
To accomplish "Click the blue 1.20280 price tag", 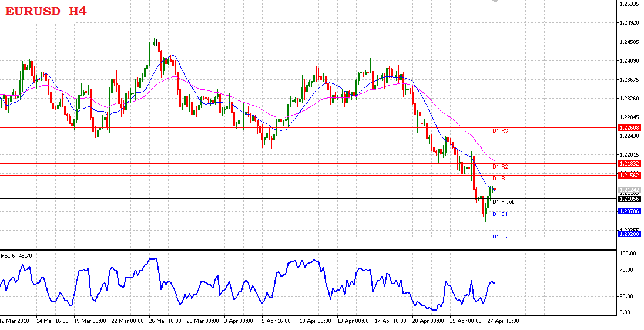I will pyautogui.click(x=629, y=234).
